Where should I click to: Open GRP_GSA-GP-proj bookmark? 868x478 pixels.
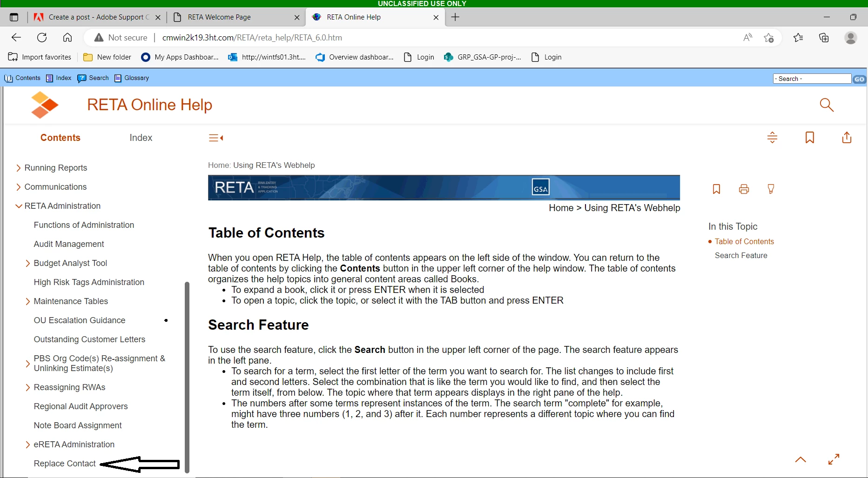point(483,57)
